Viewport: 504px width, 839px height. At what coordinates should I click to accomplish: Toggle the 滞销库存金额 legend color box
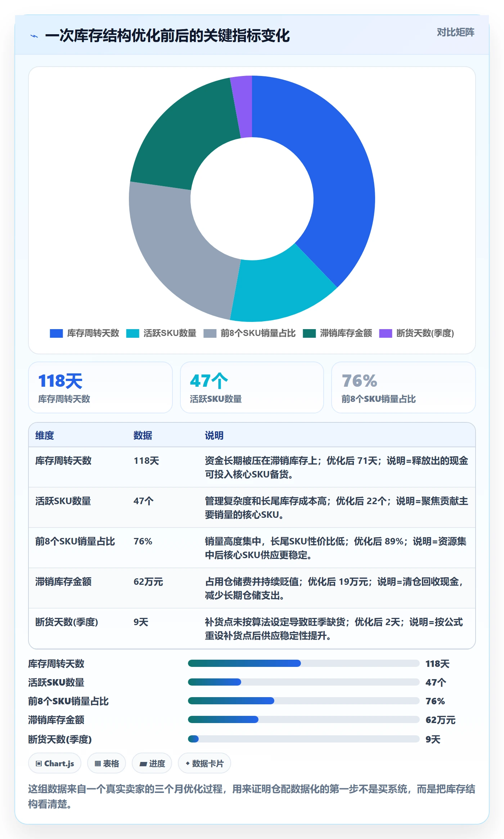309,333
